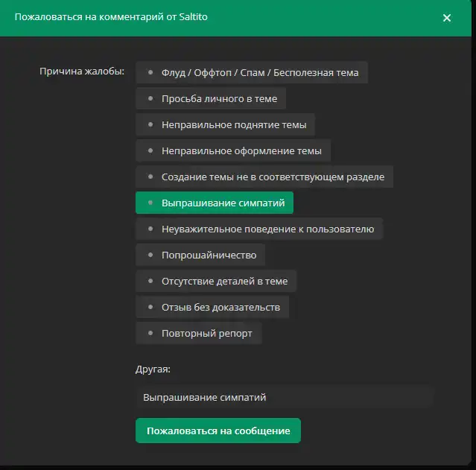Pick 'Попрошайничество' as the complaint reason

tap(209, 255)
